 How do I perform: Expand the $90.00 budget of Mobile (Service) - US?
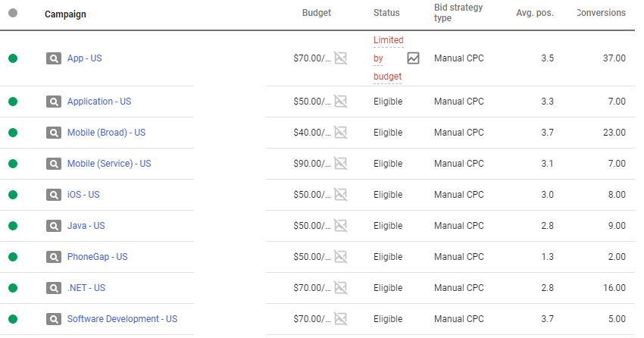point(311,164)
